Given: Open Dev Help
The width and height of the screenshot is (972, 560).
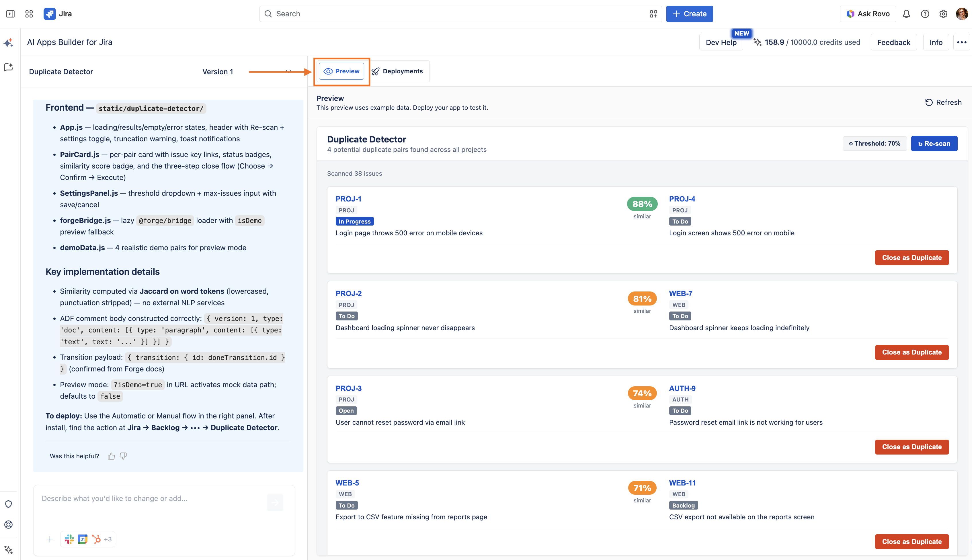Looking at the screenshot, I should point(721,42).
